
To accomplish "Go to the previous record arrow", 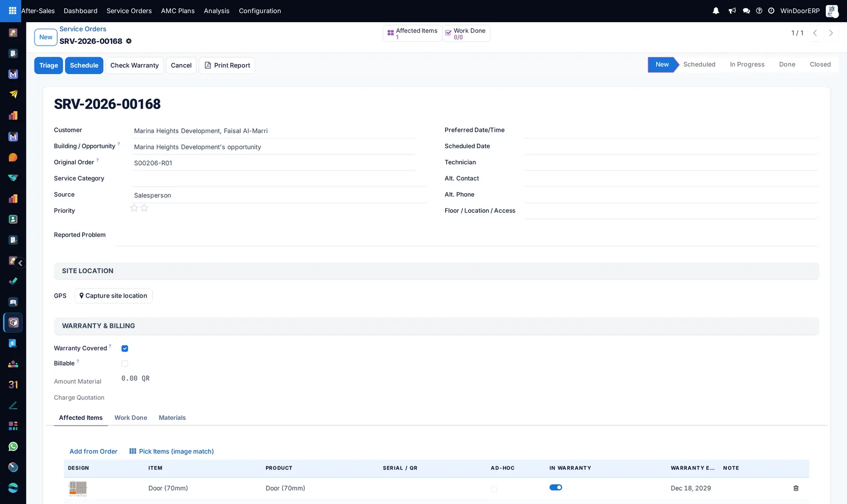I will pyautogui.click(x=815, y=33).
